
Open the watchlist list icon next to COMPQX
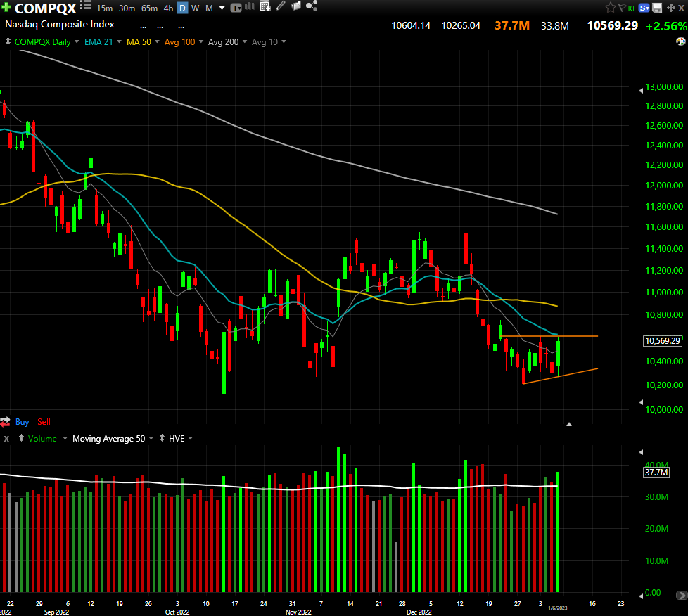point(86,5)
